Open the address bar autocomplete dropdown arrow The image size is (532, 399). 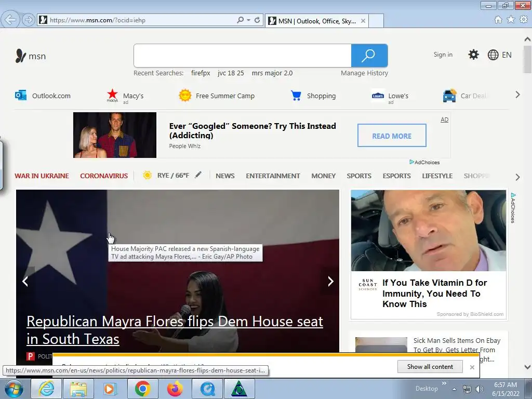click(x=249, y=20)
